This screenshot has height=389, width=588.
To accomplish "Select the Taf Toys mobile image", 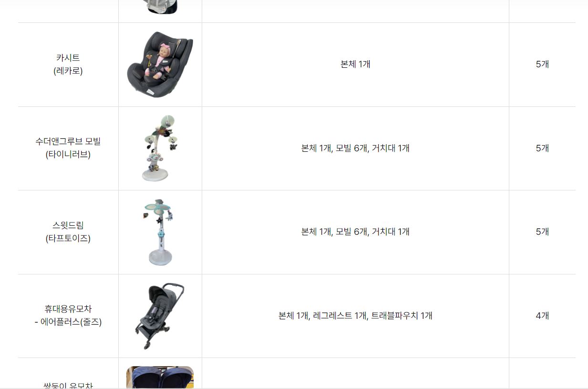I will click(160, 232).
